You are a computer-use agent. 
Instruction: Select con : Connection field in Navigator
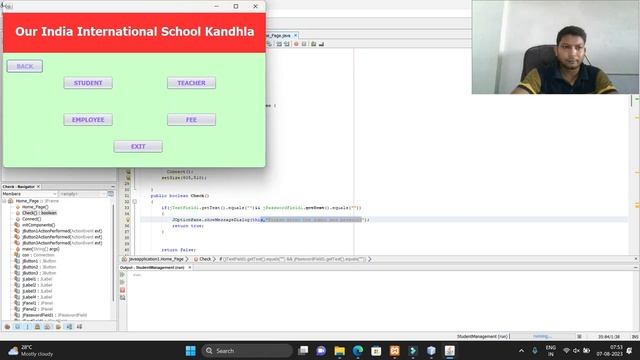pos(37,255)
